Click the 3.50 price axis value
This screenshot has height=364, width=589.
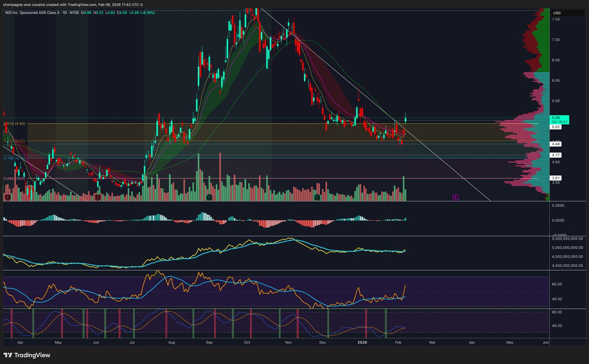pyautogui.click(x=556, y=182)
